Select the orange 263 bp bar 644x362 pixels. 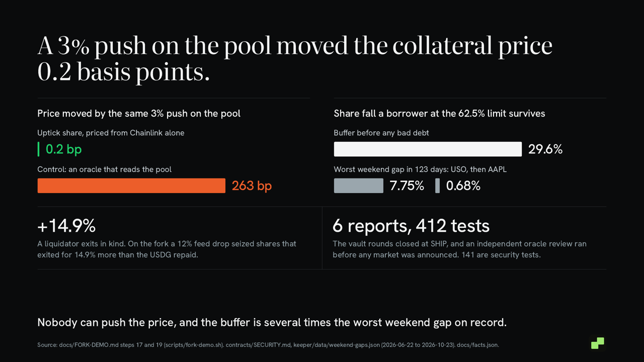[x=131, y=186]
